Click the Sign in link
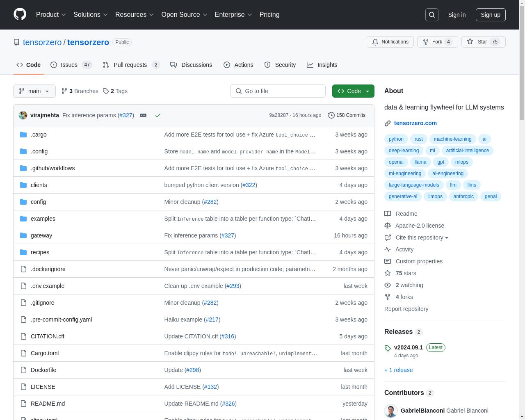Screen dimensions: 525x420 (x=457, y=15)
